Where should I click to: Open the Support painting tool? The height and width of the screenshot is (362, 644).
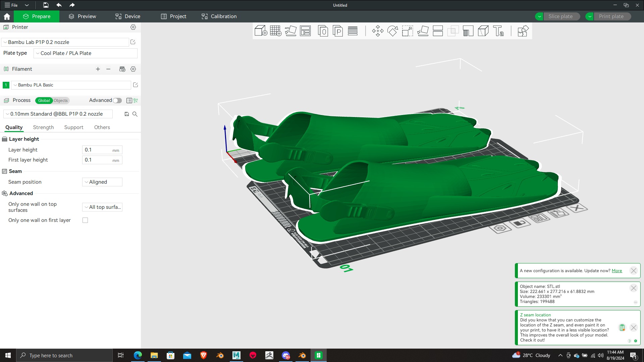click(x=468, y=31)
